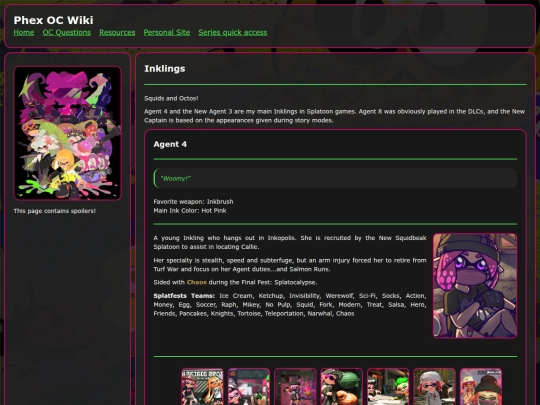Open third gallery thumbnail with dark pink scene
Viewport: 540px width, 405px height.
295,386
